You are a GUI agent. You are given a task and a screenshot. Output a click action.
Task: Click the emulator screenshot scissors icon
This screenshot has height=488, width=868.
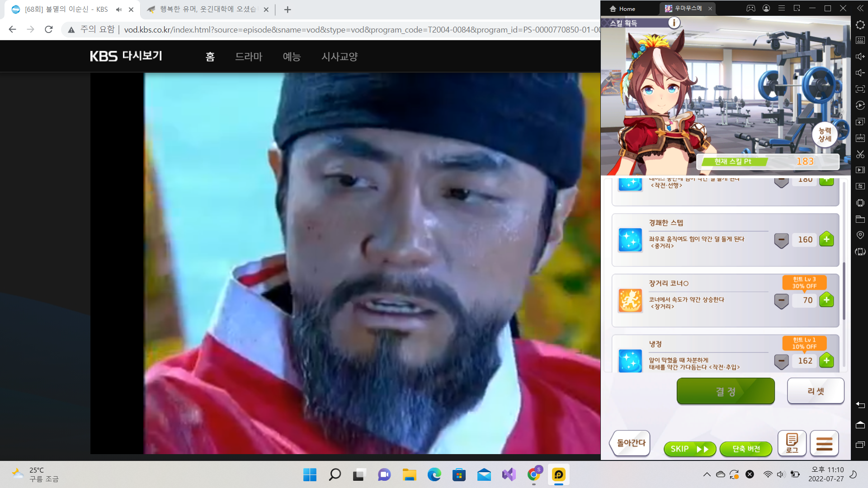(860, 154)
